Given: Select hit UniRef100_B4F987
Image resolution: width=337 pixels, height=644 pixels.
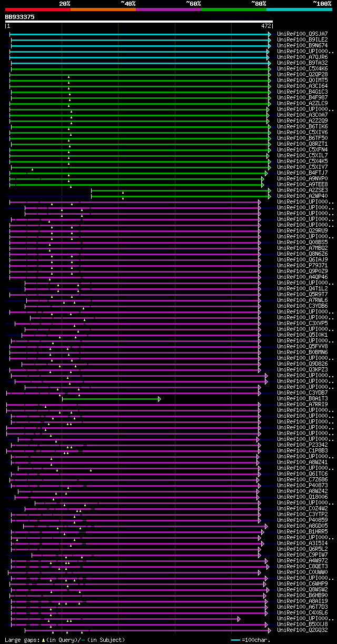Looking at the screenshot, I should click(x=302, y=98).
